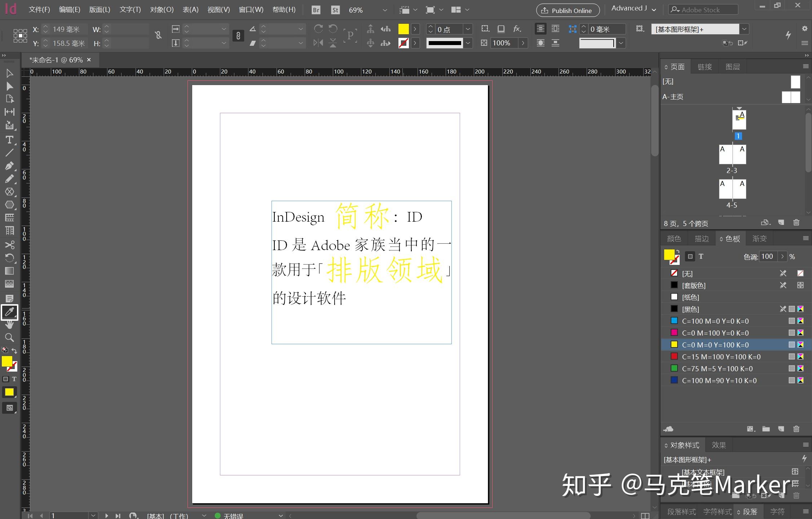The width and height of the screenshot is (812, 519).
Task: Open Adobe Bridge with the Br toolbar icon
Action: [316, 10]
